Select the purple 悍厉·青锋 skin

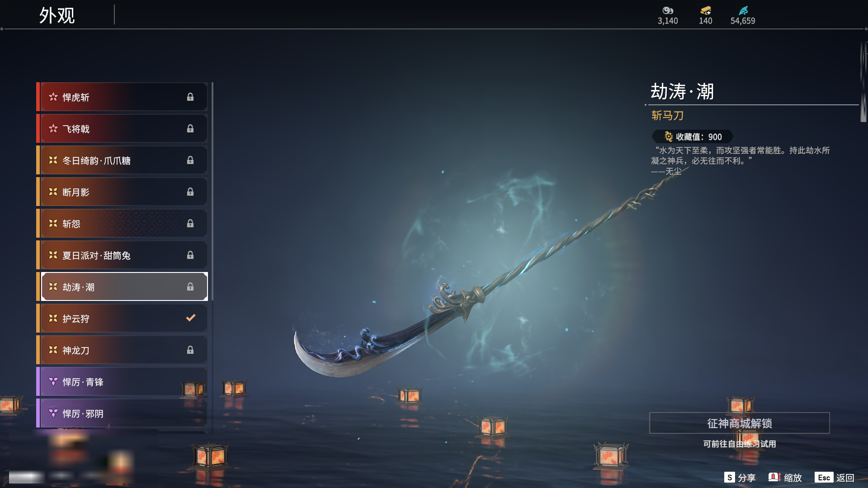(x=122, y=382)
